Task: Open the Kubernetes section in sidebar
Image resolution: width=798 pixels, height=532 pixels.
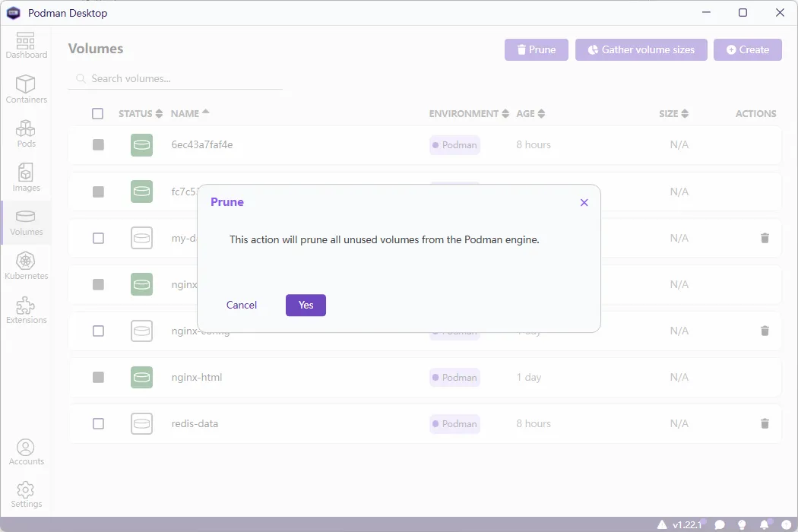Action: 26,265
